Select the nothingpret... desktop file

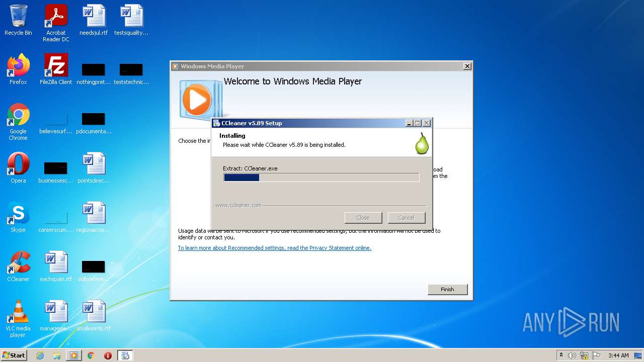tap(94, 73)
